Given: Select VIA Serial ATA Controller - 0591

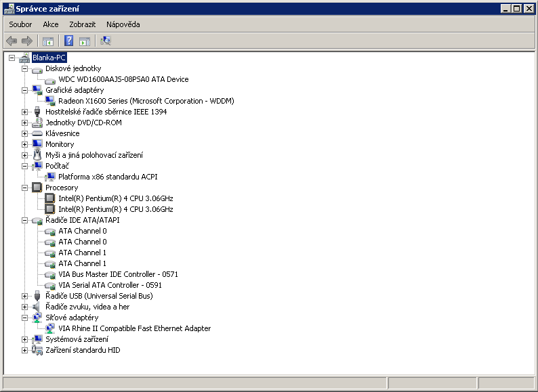Looking at the screenshot, I should 110,285.
